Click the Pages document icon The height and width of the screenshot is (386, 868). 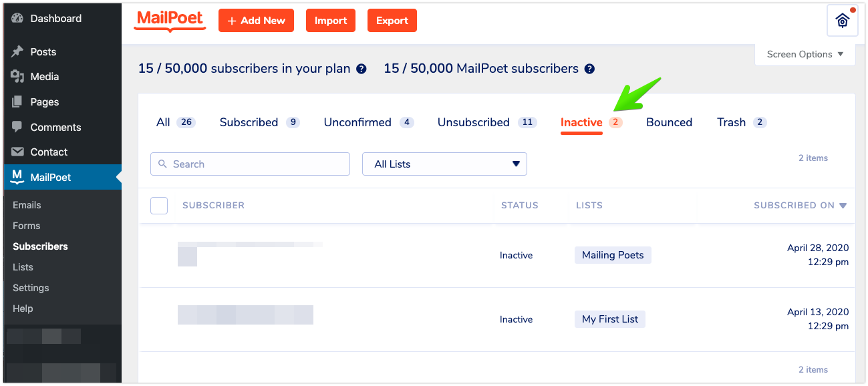17,102
